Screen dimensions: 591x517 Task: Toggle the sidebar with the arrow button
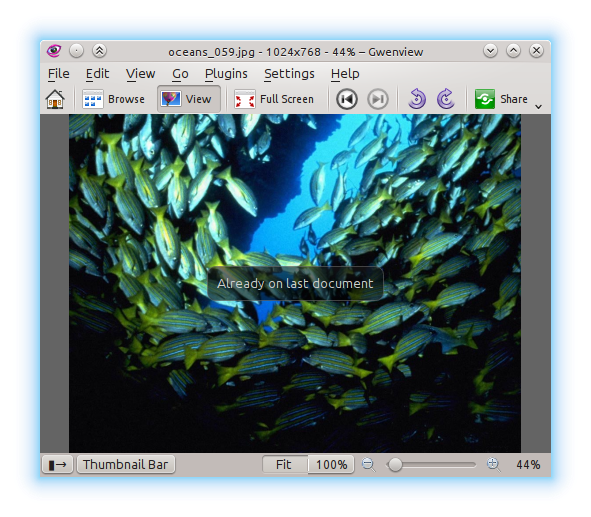coord(57,465)
